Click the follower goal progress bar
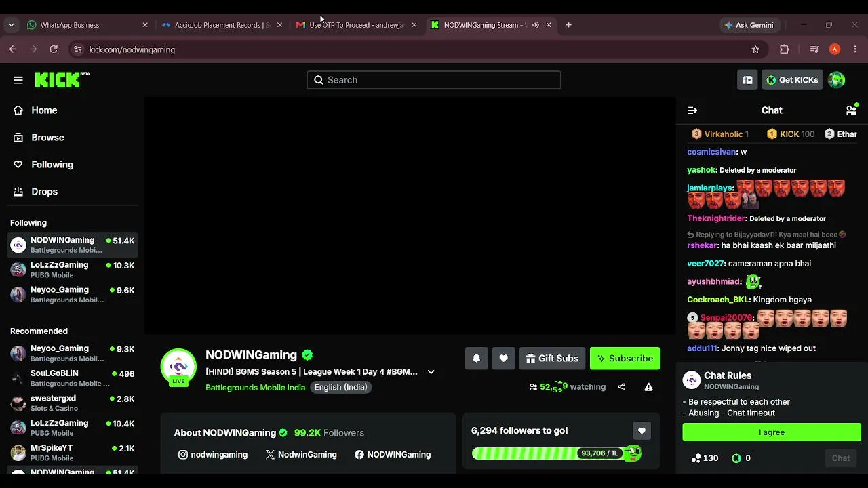Screen dimensions: 868x488 [556, 453]
